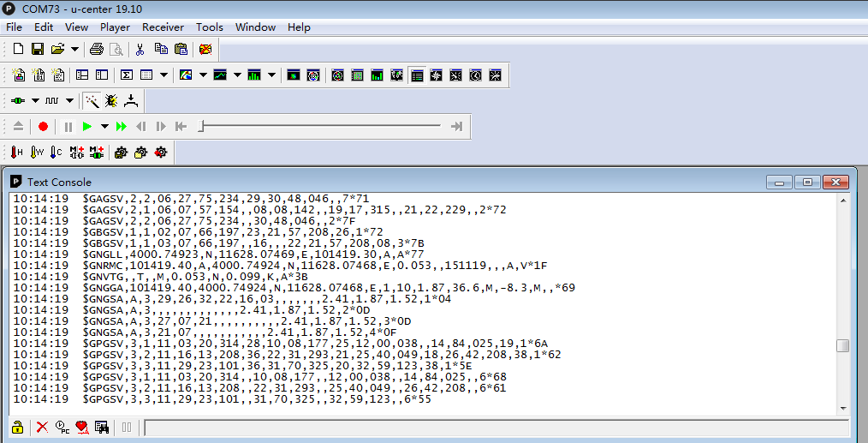Save using the floppy disk icon
868x443 pixels.
[x=38, y=49]
